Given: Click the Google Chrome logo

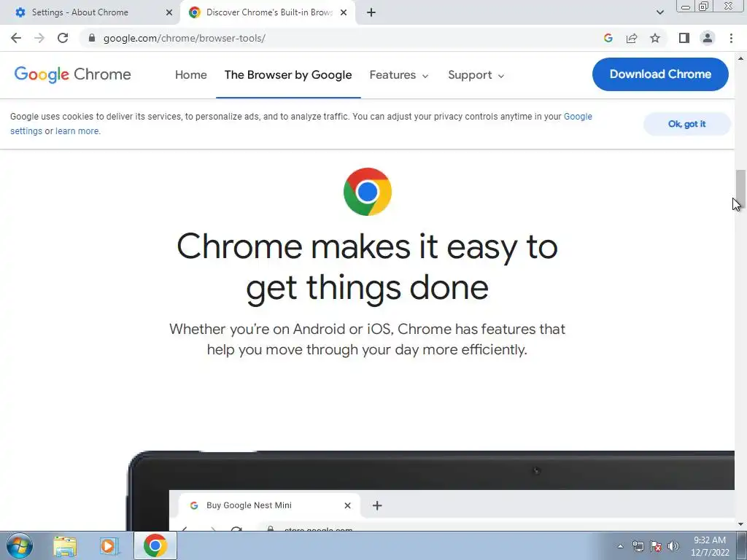Looking at the screenshot, I should click(72, 75).
